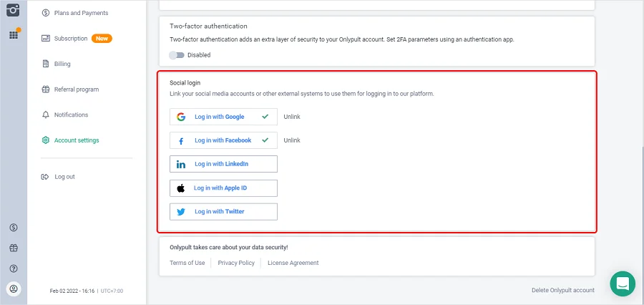Log out of the account
Screen dimensions: 644x305
(x=64, y=177)
